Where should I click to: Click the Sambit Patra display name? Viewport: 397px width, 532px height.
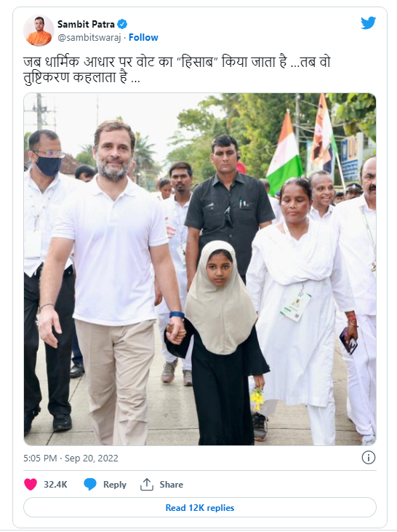pos(86,24)
